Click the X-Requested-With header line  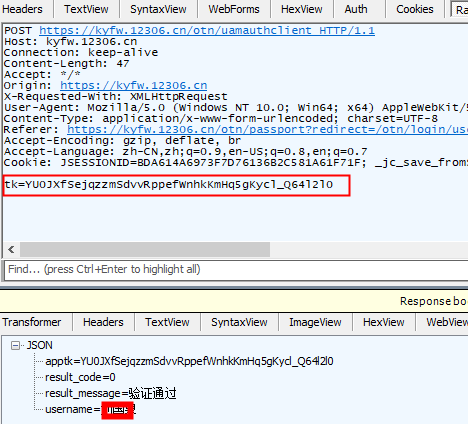click(x=116, y=96)
